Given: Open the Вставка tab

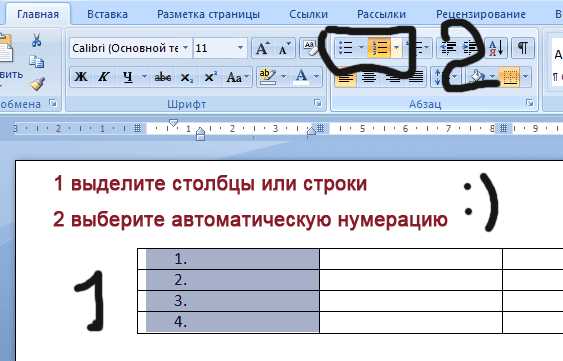Looking at the screenshot, I should coord(107,14).
